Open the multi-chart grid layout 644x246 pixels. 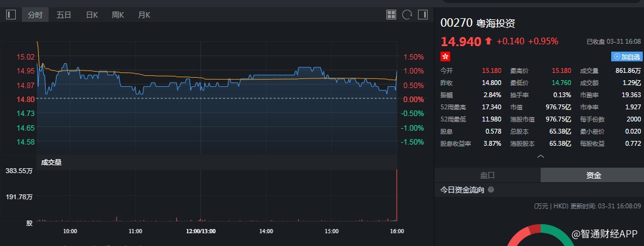click(391, 15)
